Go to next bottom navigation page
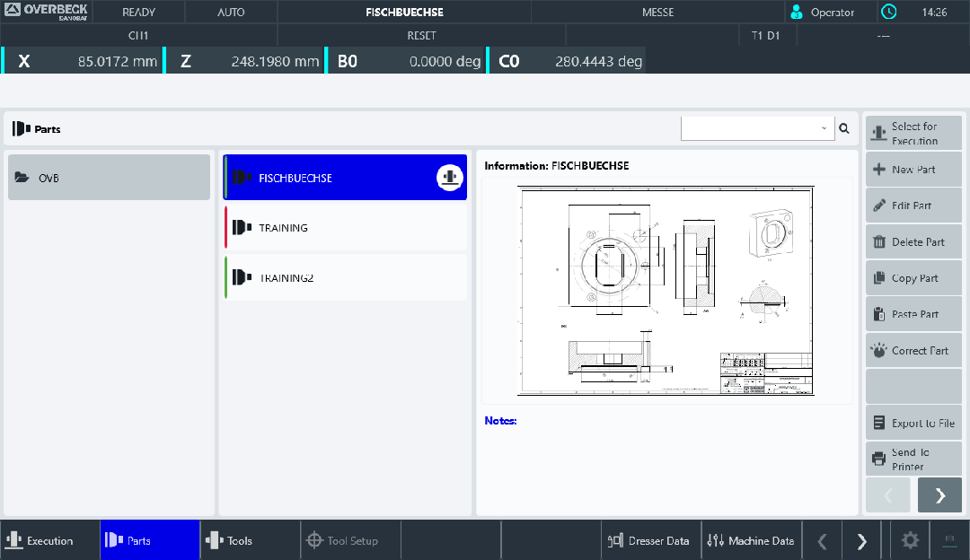The width and height of the screenshot is (970, 560). point(861,541)
